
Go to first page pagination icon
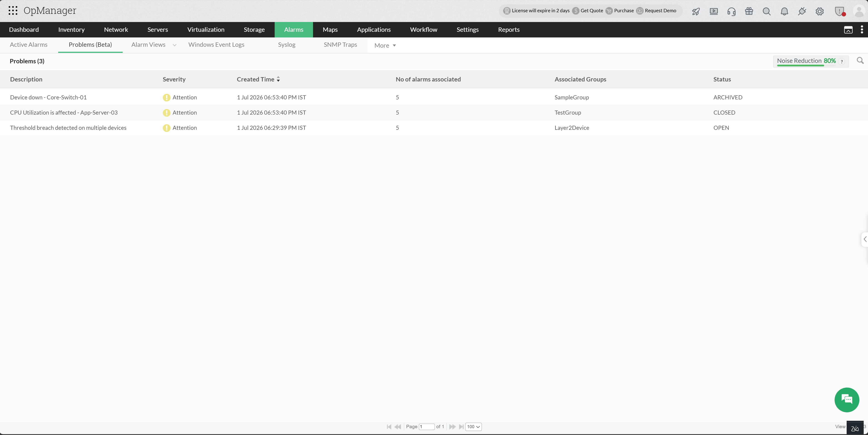pos(389,427)
